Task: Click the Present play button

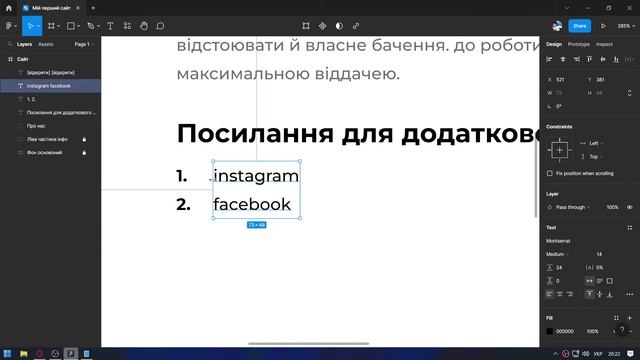Action: (603, 26)
